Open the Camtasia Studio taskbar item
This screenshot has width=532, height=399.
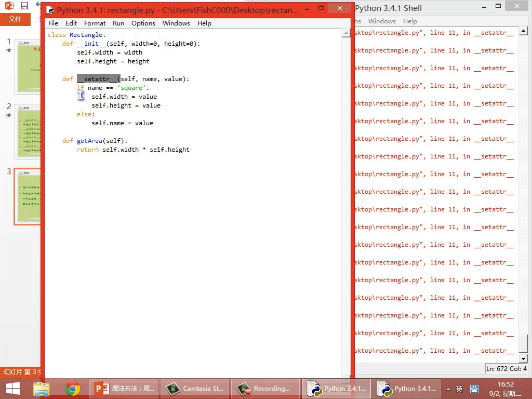195,388
